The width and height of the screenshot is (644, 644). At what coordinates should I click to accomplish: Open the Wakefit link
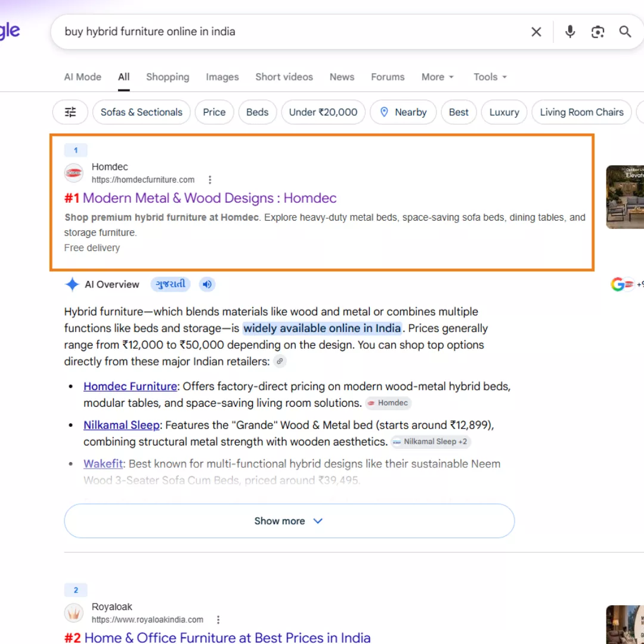pyautogui.click(x=103, y=464)
